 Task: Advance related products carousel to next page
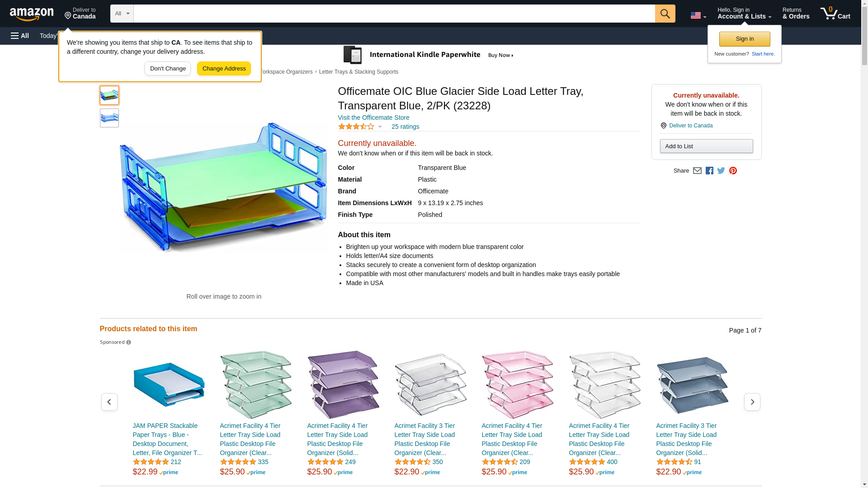tap(752, 402)
